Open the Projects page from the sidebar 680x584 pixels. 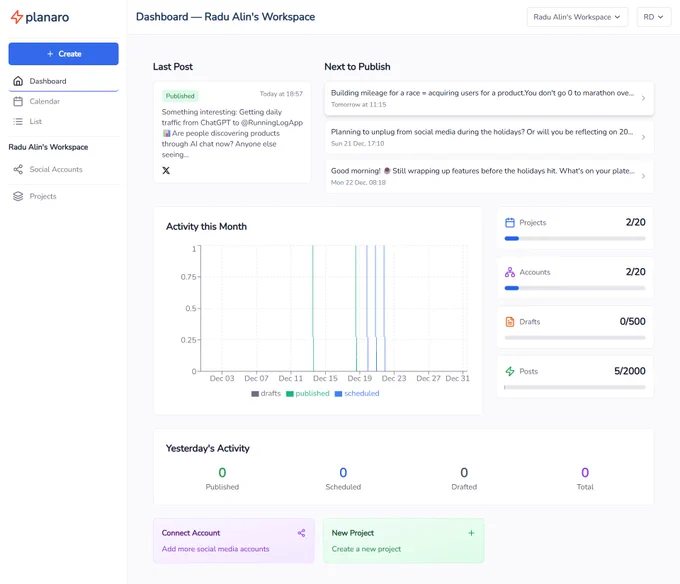63,196
